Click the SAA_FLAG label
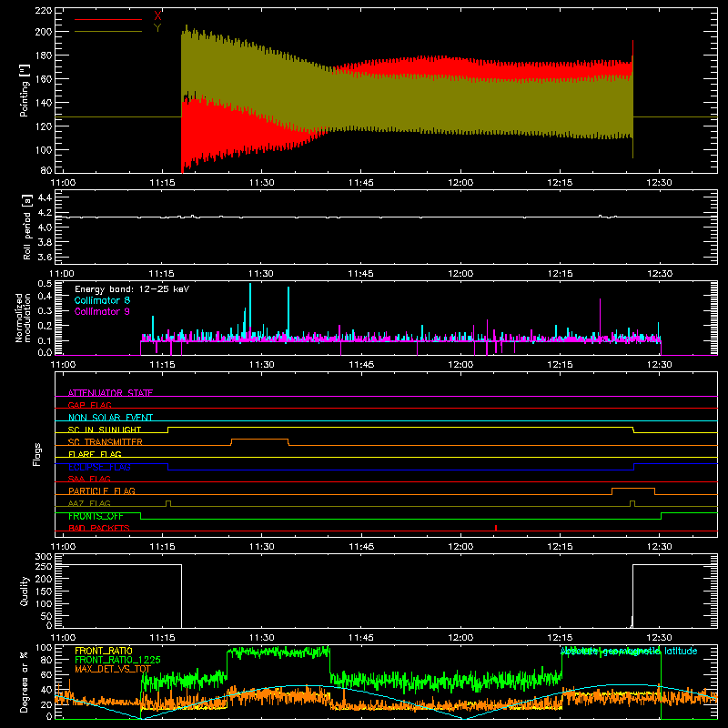Viewport: 728px width, 728px height. coord(89,479)
